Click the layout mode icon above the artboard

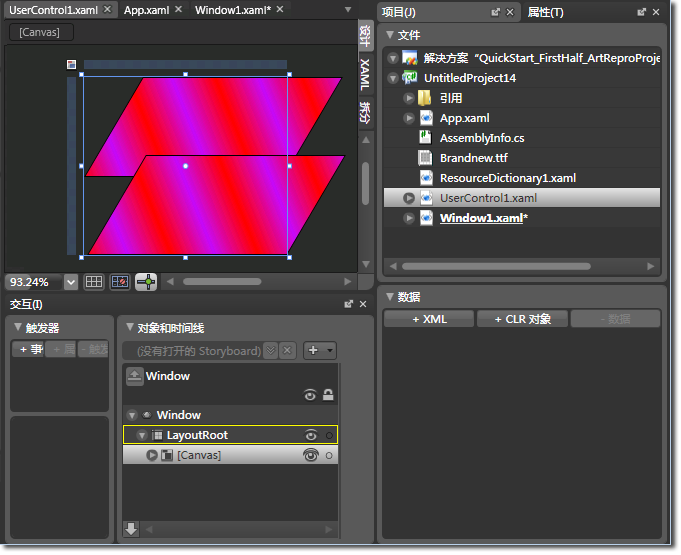click(x=72, y=65)
